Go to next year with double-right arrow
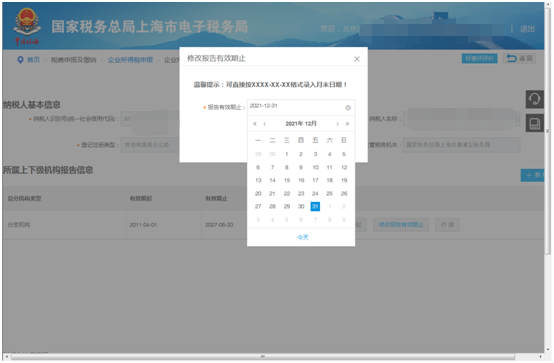 [x=347, y=124]
